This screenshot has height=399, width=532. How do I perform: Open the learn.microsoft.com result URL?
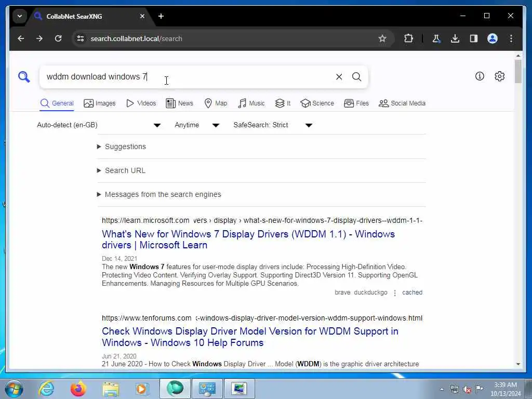(x=262, y=220)
